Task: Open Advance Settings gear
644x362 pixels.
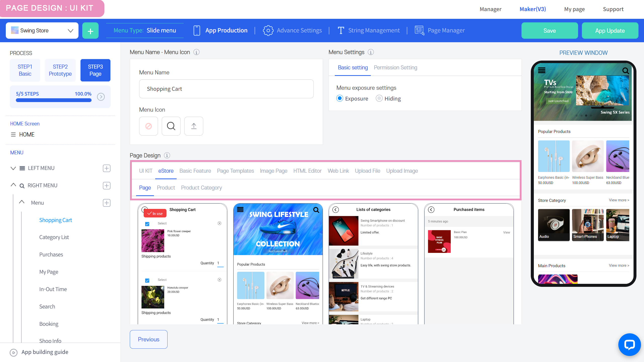Action: 268,30
